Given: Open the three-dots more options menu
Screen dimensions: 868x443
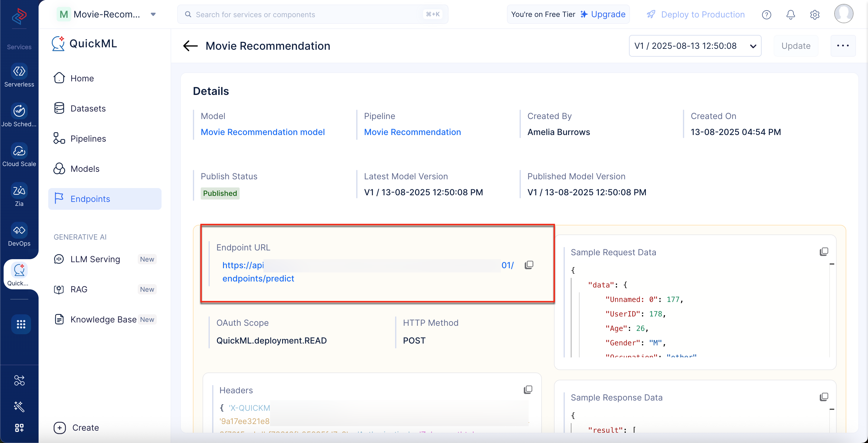Looking at the screenshot, I should (x=843, y=46).
